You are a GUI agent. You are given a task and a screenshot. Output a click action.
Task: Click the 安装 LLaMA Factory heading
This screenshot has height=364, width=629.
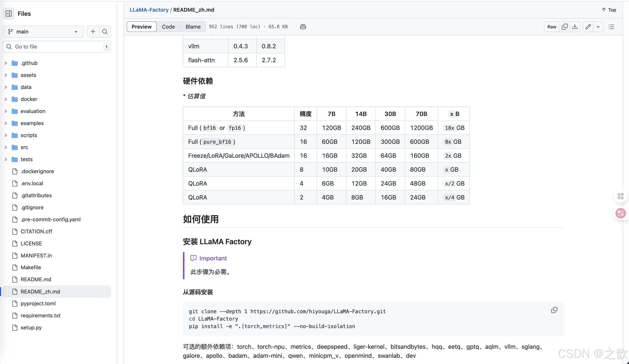coord(217,242)
